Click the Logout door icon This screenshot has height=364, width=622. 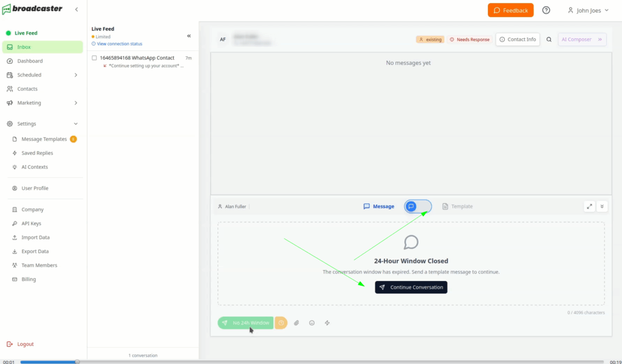(10, 344)
